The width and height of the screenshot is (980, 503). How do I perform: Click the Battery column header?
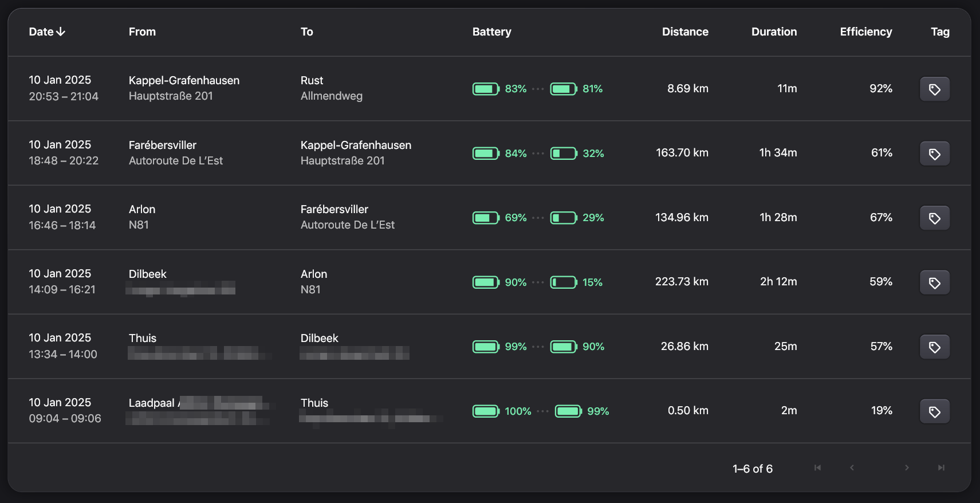pyautogui.click(x=491, y=32)
